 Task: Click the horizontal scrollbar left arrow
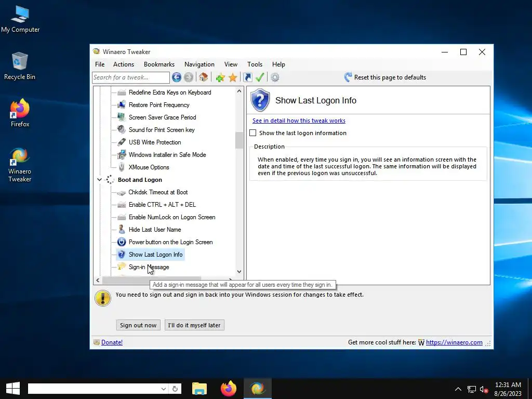point(98,280)
